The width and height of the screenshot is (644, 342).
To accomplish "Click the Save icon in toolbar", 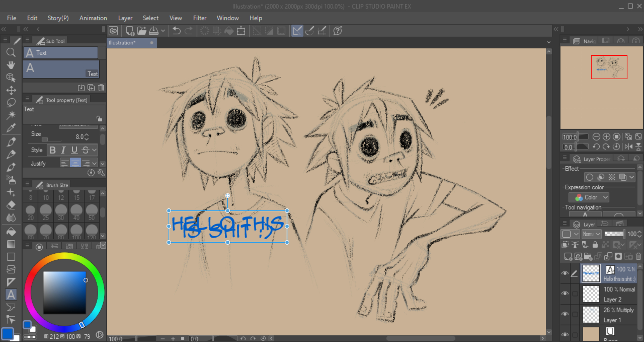I will [154, 31].
